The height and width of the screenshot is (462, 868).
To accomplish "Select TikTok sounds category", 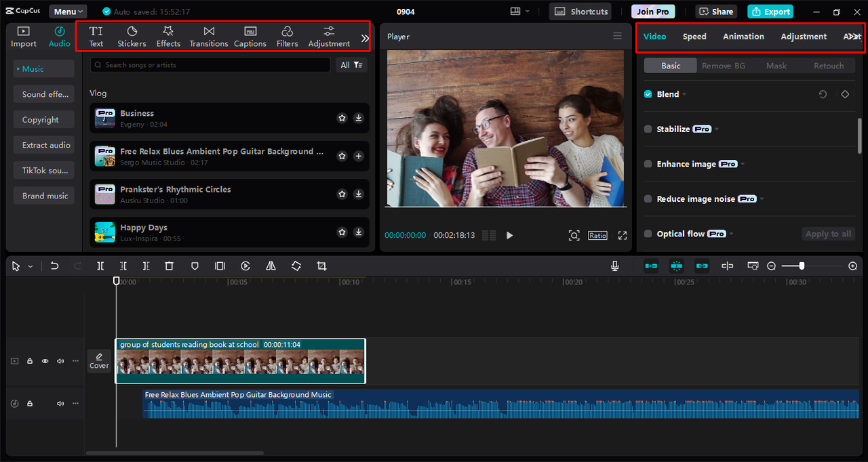I will pos(44,171).
